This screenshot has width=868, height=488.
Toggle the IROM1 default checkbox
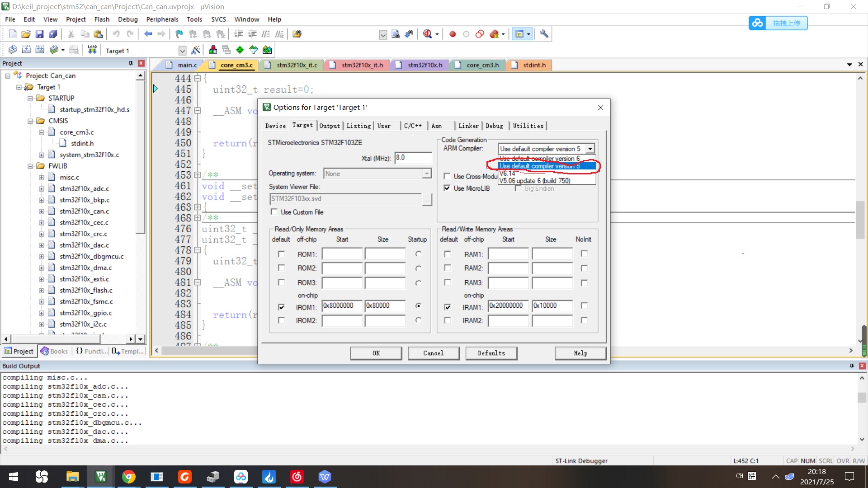(281, 307)
